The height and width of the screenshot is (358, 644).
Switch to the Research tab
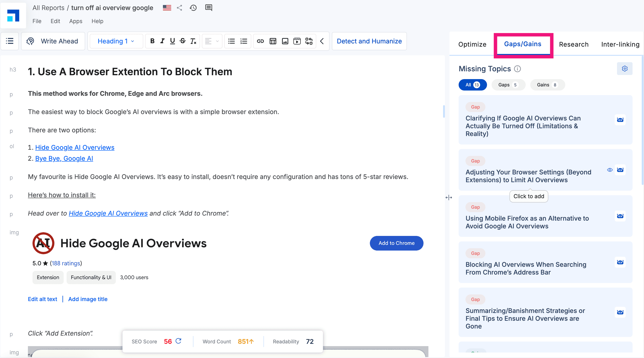point(574,44)
